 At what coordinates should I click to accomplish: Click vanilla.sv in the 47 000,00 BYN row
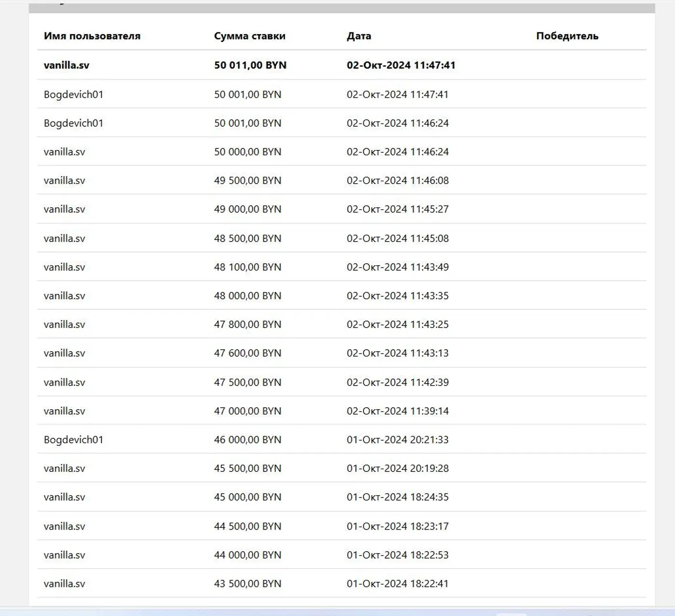64,411
